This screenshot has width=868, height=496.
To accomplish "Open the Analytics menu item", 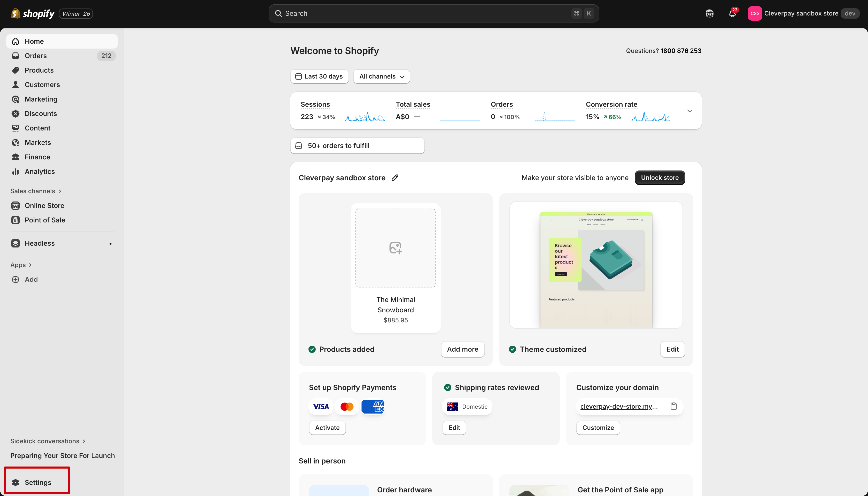I will click(40, 171).
